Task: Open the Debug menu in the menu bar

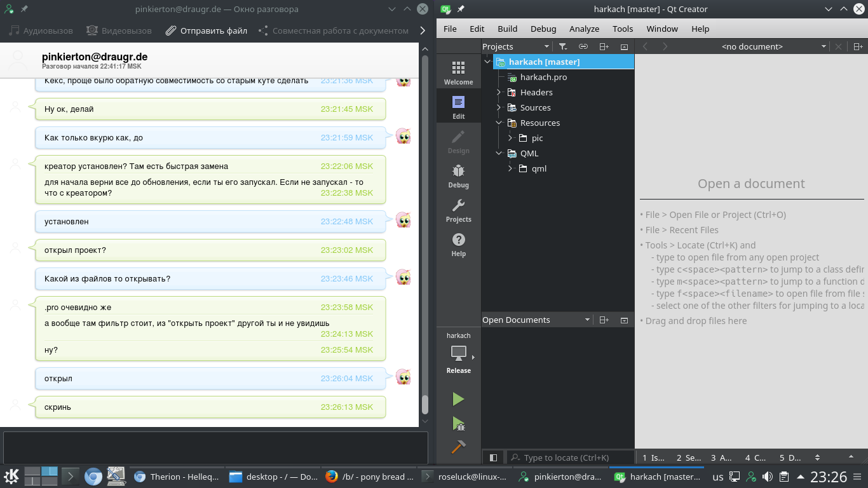Action: 543,29
